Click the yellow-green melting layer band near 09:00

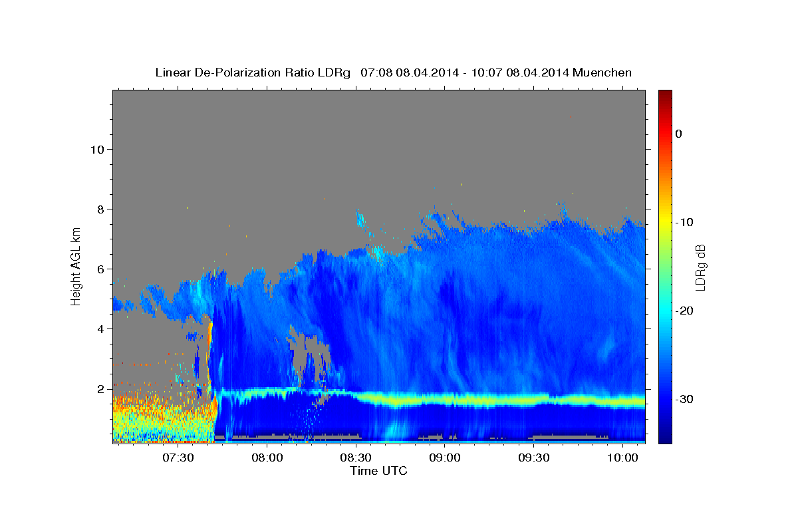(445, 400)
